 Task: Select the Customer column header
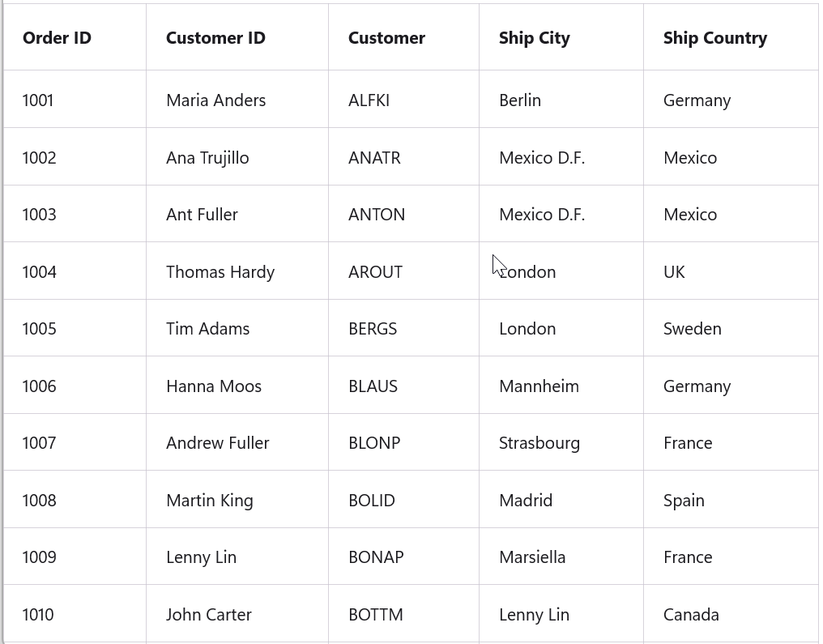point(386,38)
